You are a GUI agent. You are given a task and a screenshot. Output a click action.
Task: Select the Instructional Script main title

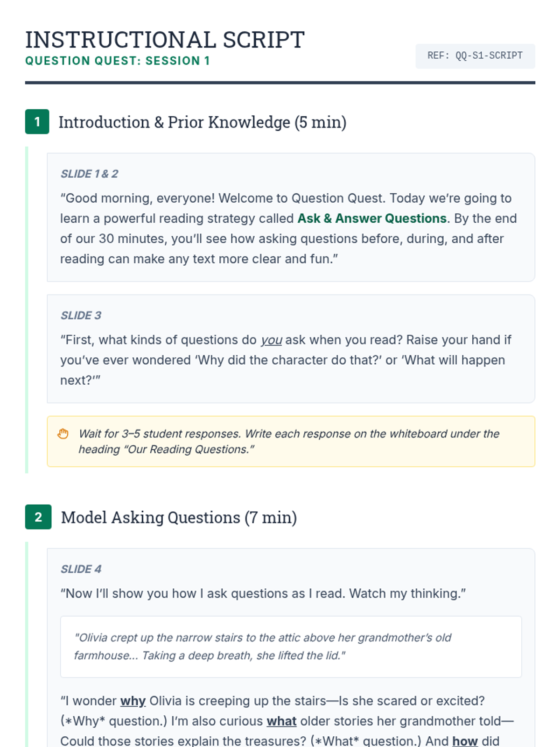(x=165, y=40)
